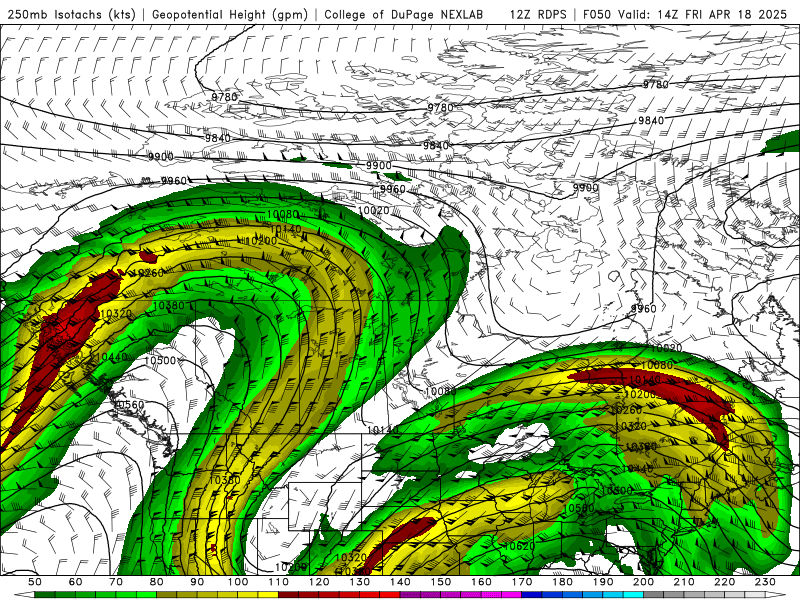Click the "250mb Isotachs (kts)" title text

tap(71, 14)
